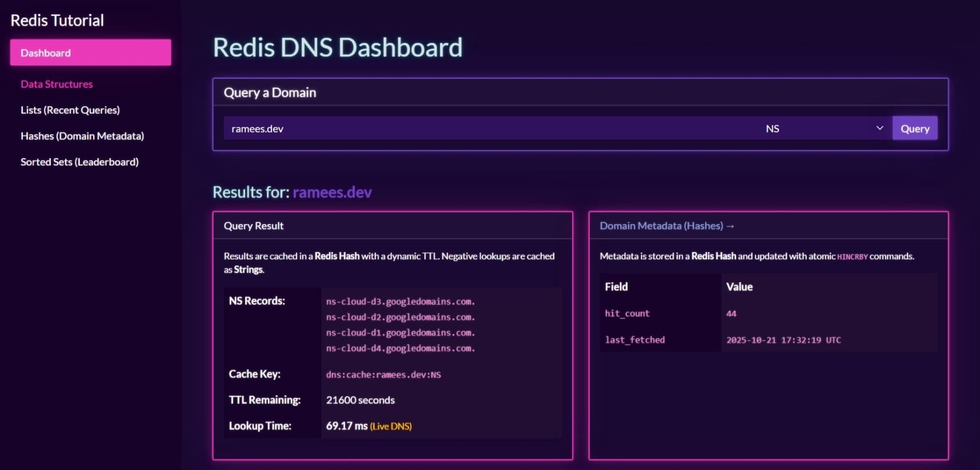Click the hit_count value 44
The image size is (980, 470).
[x=731, y=314]
